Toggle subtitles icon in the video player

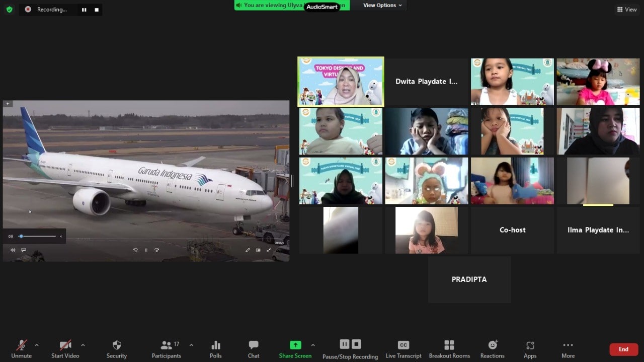click(23, 250)
